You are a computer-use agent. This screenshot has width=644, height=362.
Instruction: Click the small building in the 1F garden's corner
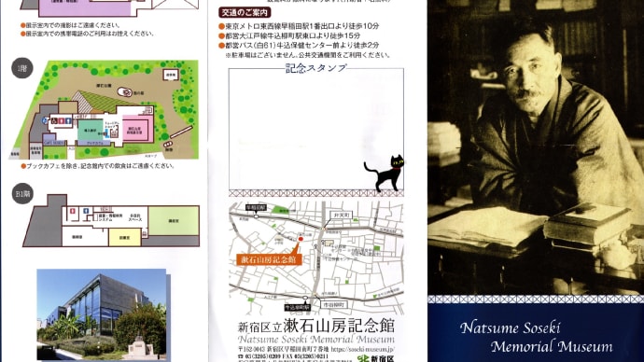click(171, 76)
